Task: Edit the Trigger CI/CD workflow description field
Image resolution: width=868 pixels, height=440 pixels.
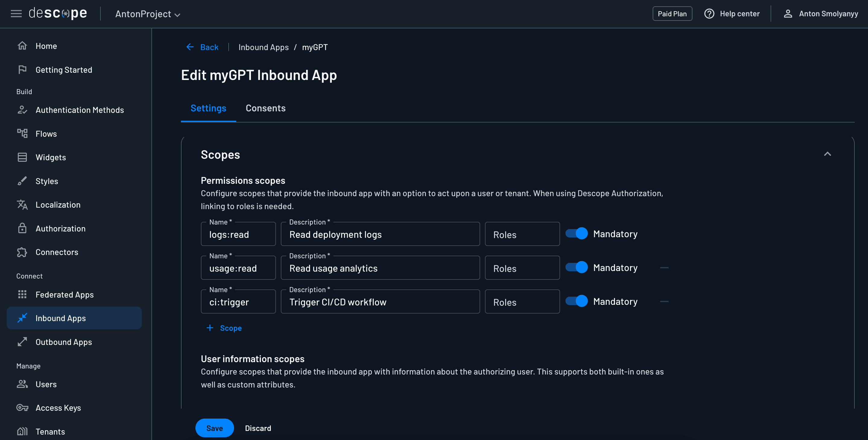Action: click(380, 302)
